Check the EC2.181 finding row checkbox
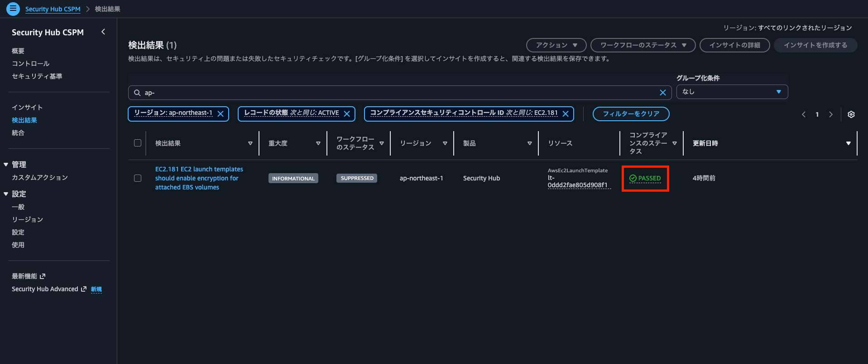The image size is (868, 364). (138, 178)
